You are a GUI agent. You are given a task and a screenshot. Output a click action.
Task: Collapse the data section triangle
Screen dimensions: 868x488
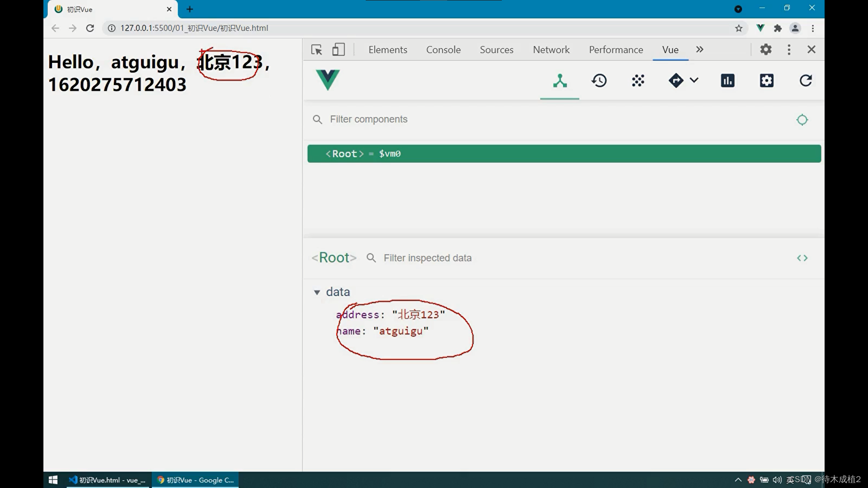click(317, 292)
